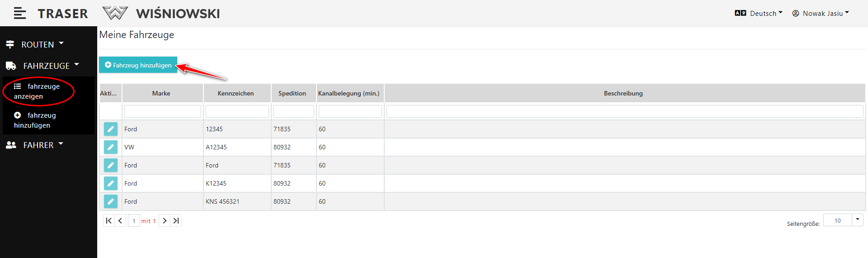Select 'fahrzeug hinzufügen' in the sidebar
Viewport: 868px width, 258px height.
tap(35, 120)
